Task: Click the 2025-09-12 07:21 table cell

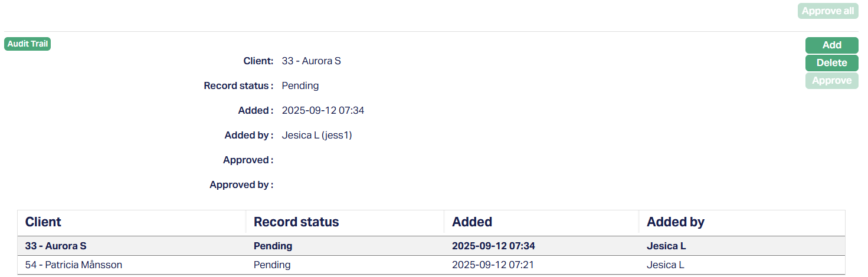Action: pos(493,265)
